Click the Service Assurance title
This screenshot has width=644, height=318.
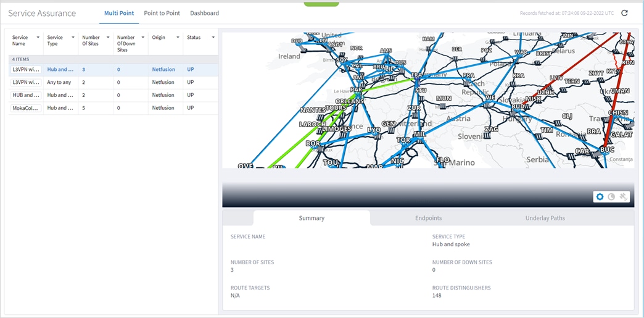pyautogui.click(x=42, y=13)
